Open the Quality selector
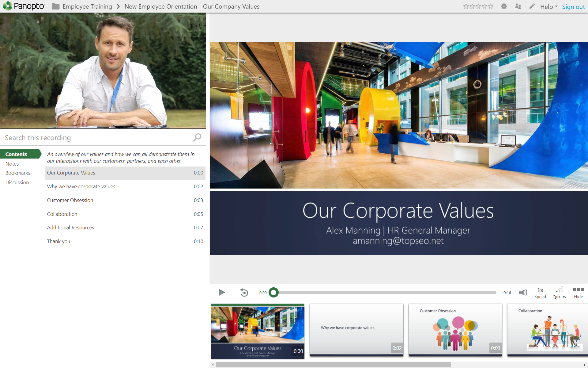Image resolution: width=588 pixels, height=368 pixels. click(x=559, y=293)
